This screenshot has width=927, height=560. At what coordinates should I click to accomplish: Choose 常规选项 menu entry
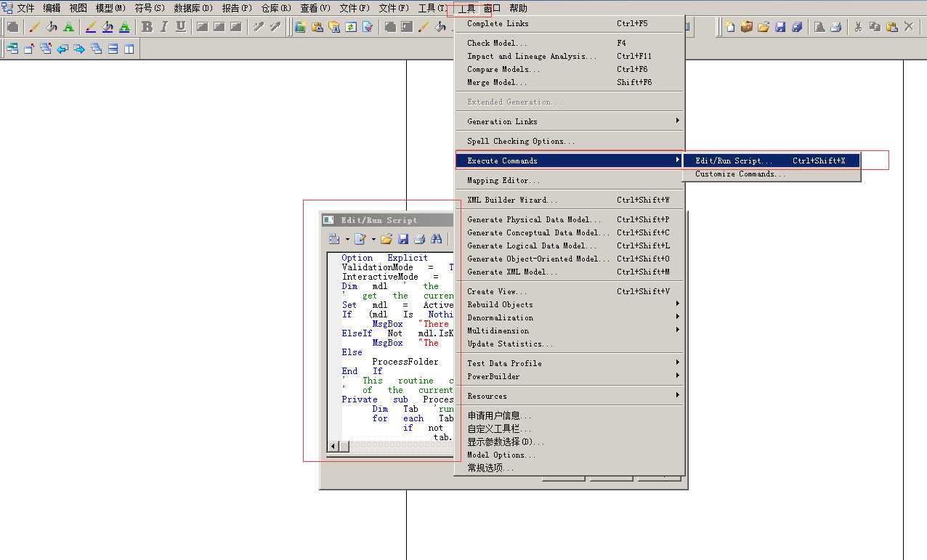coord(570,468)
